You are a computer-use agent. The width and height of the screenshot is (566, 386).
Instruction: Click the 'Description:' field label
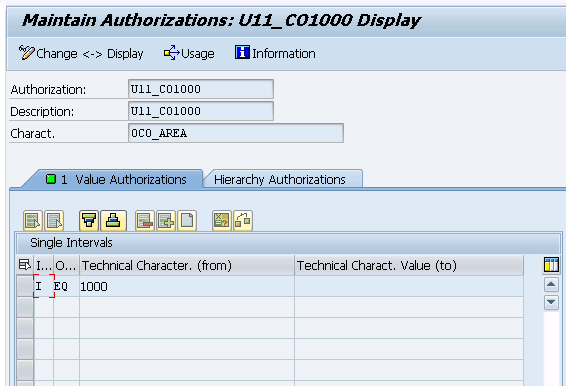(42, 112)
